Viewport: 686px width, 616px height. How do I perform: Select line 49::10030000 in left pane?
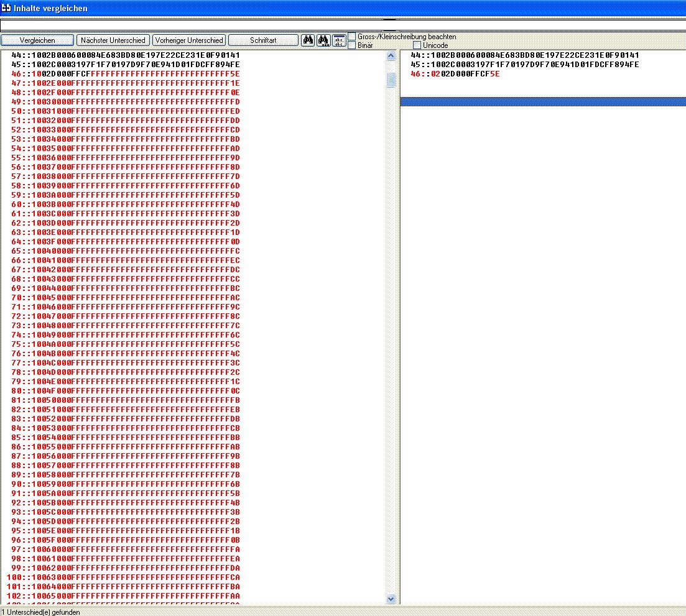126,102
